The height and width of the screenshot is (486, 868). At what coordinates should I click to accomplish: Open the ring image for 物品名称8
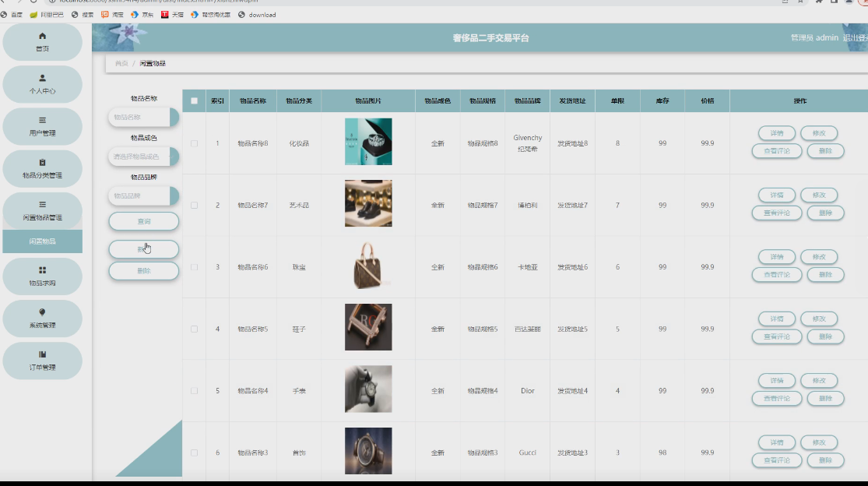tap(368, 142)
